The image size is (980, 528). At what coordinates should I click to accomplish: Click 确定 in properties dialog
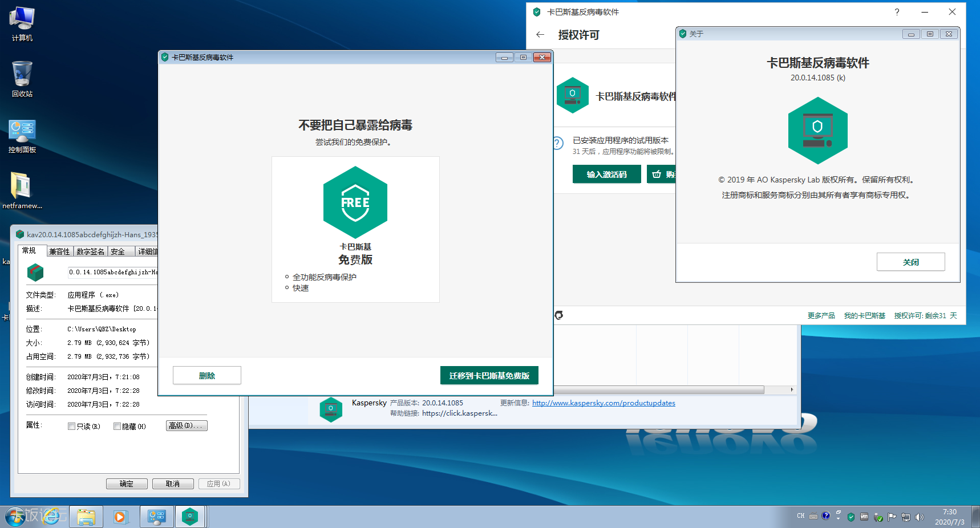127,484
